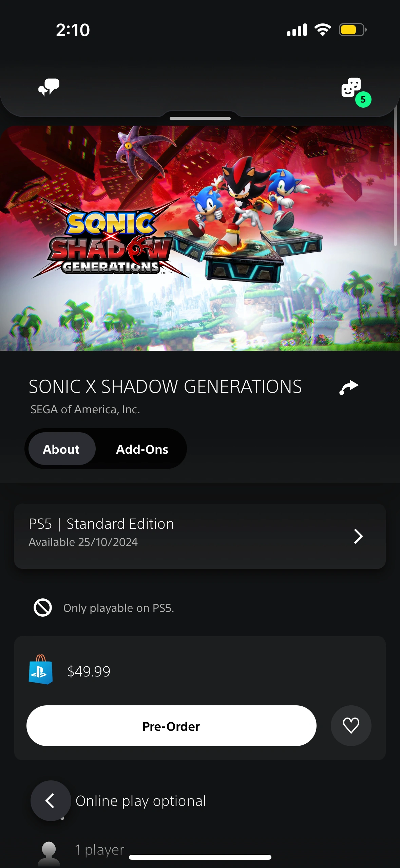Toggle the Wi-Fi status indicator
Image resolution: width=400 pixels, height=868 pixels.
323,30
